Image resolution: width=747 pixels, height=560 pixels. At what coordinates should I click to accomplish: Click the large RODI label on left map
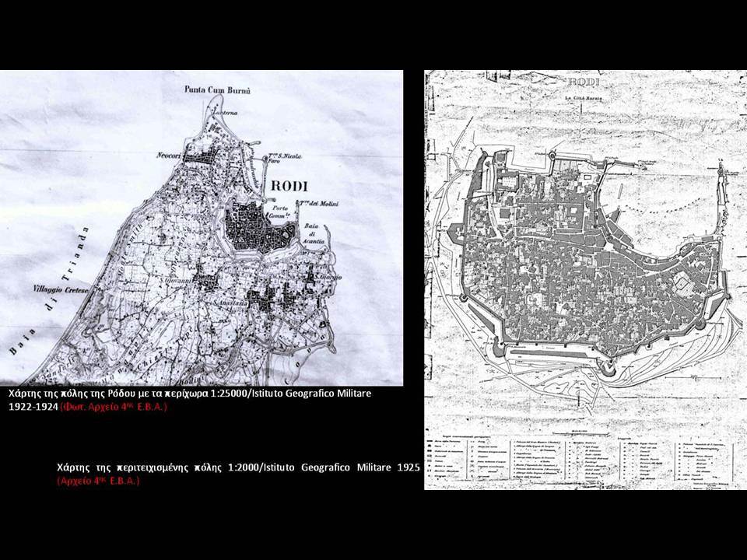pyautogui.click(x=289, y=186)
